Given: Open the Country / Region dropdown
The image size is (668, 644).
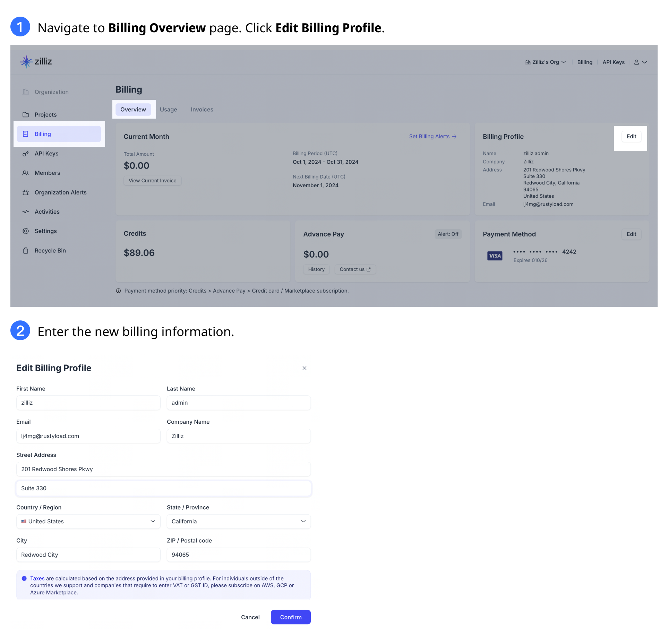Looking at the screenshot, I should (88, 521).
